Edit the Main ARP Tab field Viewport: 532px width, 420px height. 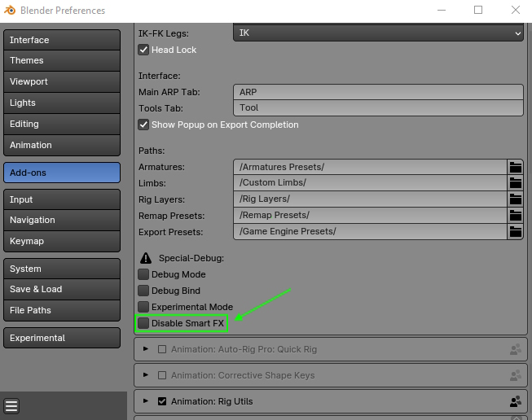click(x=378, y=92)
